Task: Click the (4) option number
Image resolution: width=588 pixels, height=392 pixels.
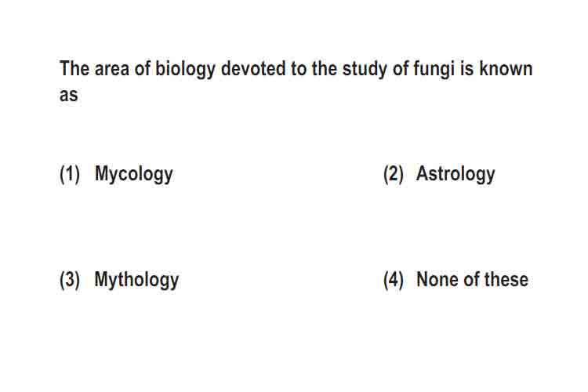Action: [393, 280]
